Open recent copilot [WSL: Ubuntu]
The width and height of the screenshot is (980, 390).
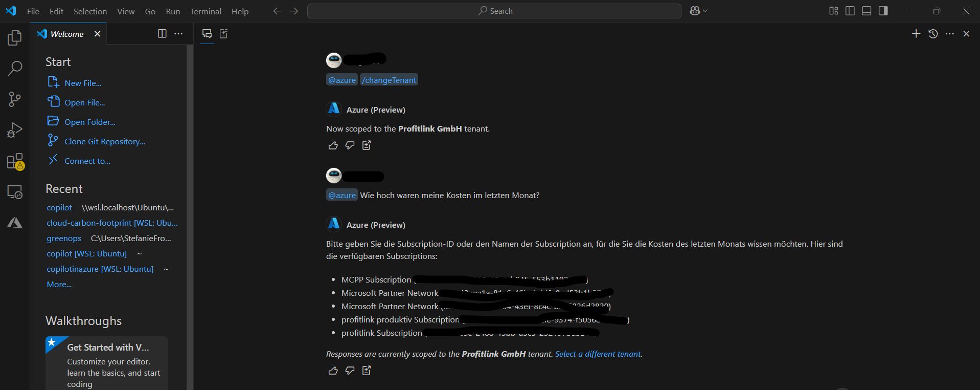(86, 254)
